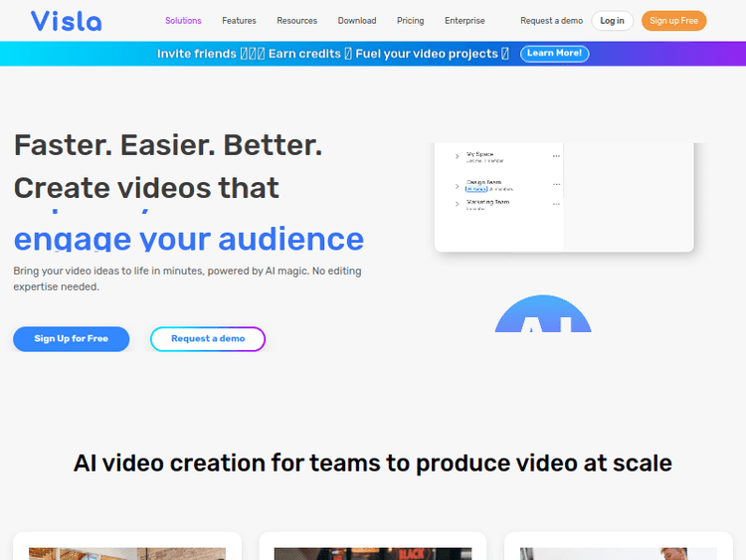The image size is (746, 560).
Task: Open the middle video card thumbnail
Action: pos(372,552)
